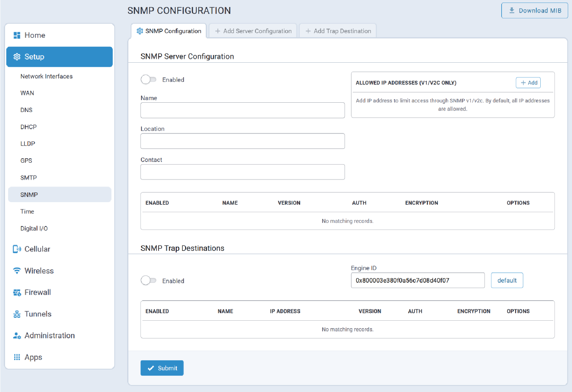Go to the Digital I/O setup page
This screenshot has width=572, height=392.
34,228
